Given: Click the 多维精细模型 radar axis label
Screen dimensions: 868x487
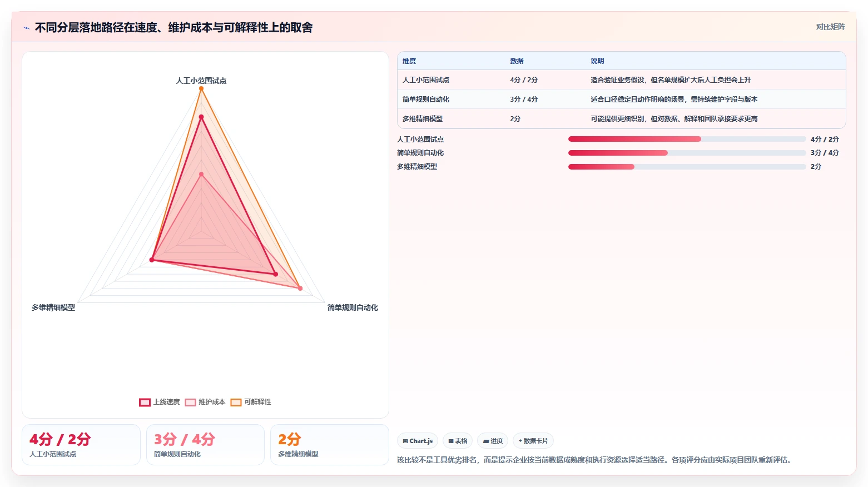Looking at the screenshot, I should click(53, 307).
